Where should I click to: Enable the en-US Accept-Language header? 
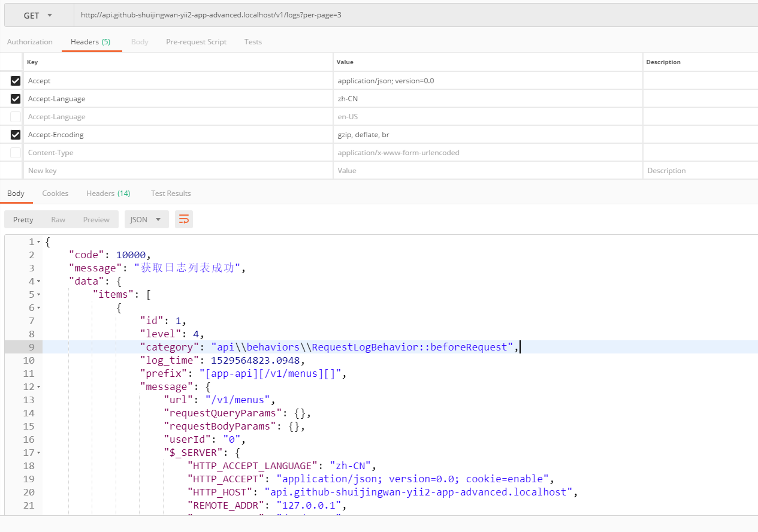click(16, 117)
